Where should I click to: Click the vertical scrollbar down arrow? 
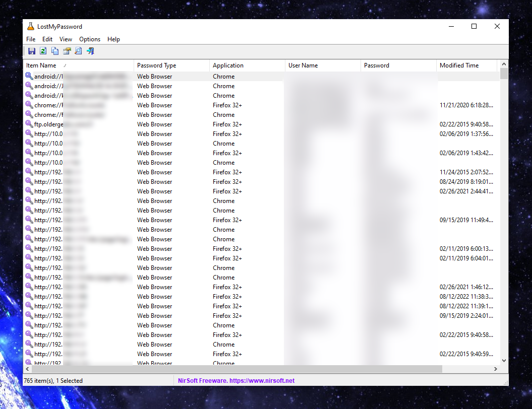coord(504,361)
